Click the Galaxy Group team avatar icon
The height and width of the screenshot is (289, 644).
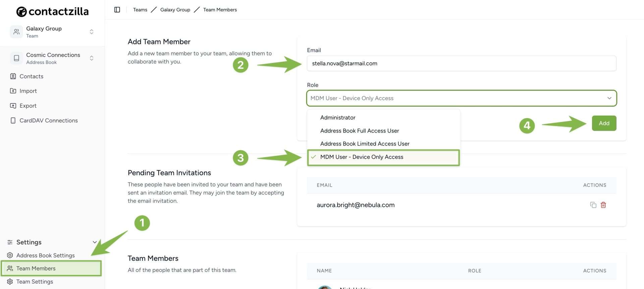coord(16,32)
